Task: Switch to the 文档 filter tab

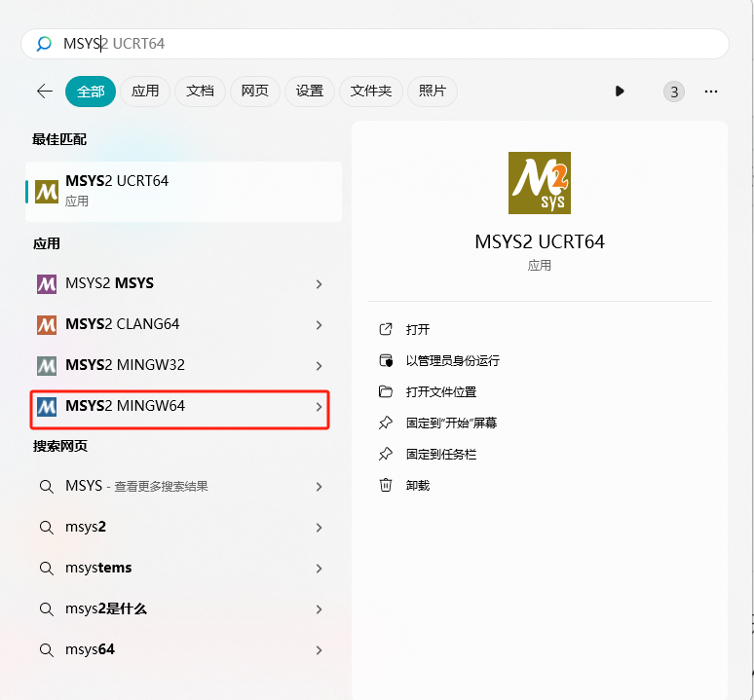Action: (200, 92)
